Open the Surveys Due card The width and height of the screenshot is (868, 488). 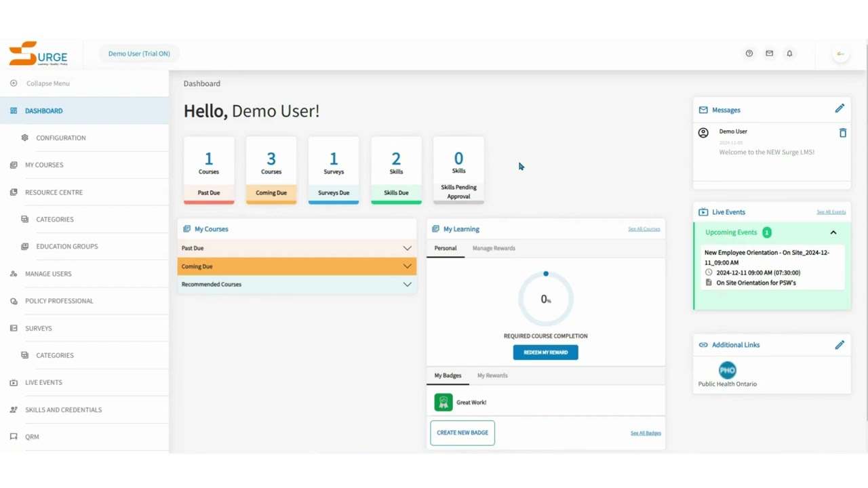point(334,170)
